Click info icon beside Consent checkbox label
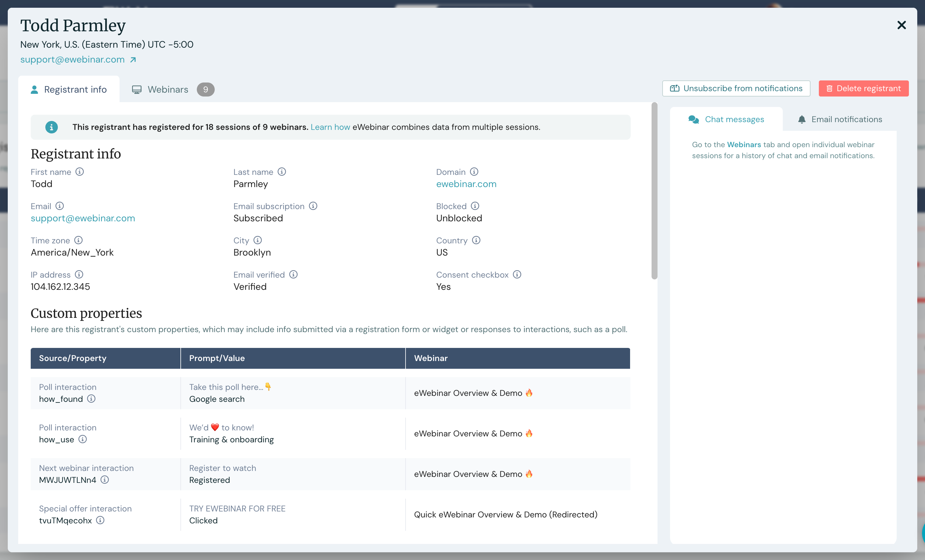The width and height of the screenshot is (925, 560). click(517, 275)
